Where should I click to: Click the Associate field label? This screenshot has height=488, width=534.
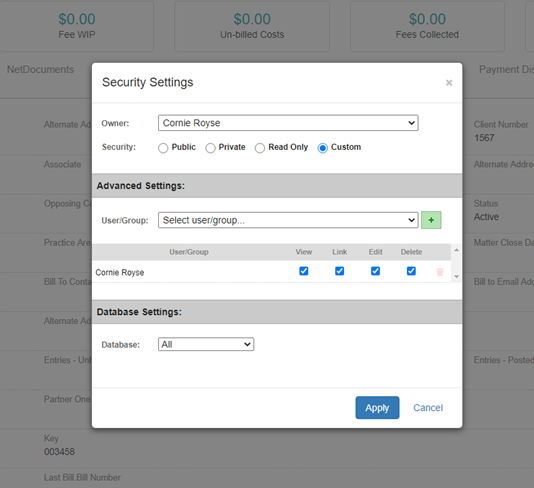point(62,164)
